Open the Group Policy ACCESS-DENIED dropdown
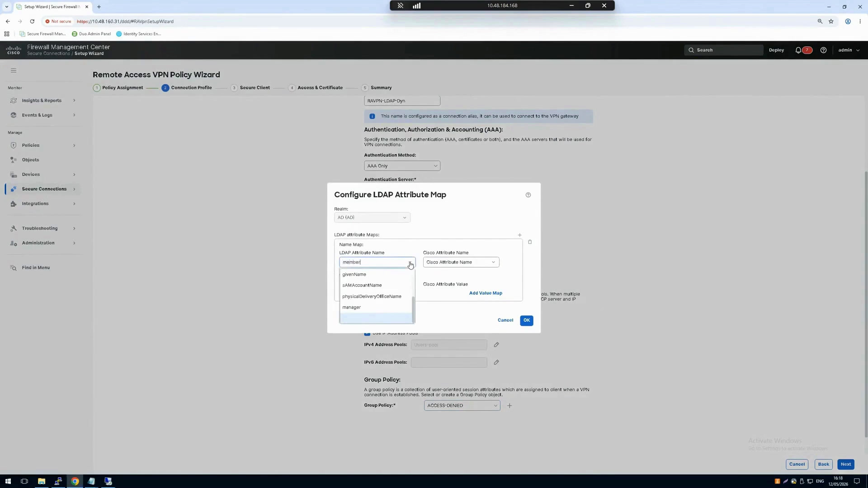 pos(462,406)
